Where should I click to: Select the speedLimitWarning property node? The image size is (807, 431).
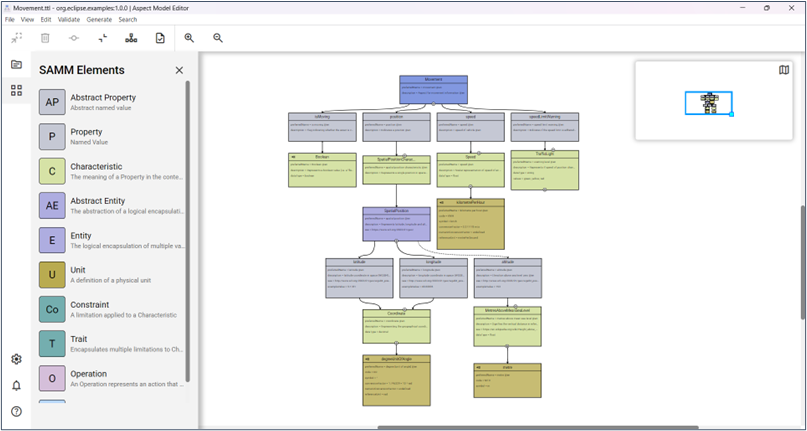[x=545, y=127]
